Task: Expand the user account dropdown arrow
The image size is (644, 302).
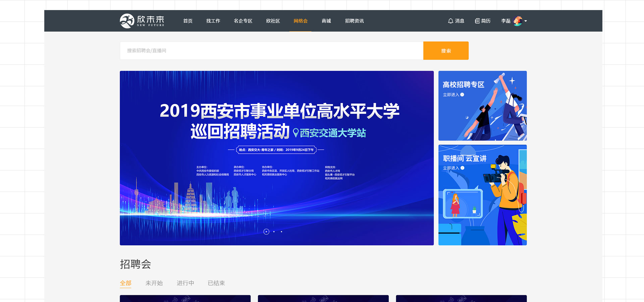Action: 526,21
